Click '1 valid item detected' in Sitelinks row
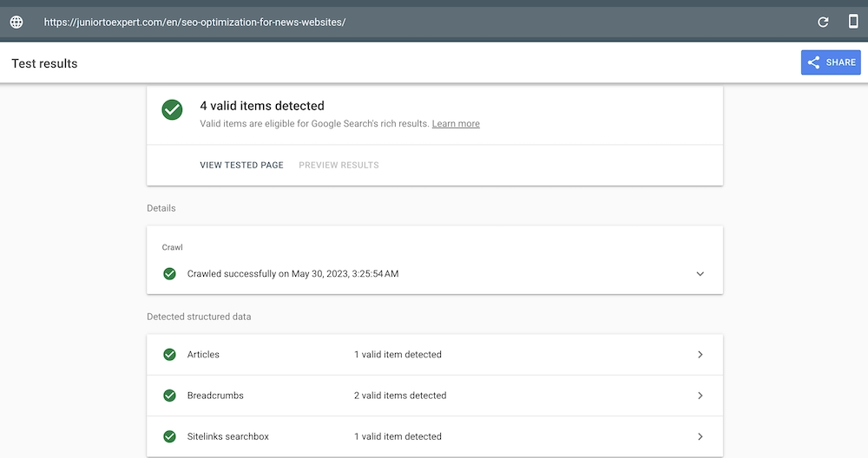 pos(398,436)
